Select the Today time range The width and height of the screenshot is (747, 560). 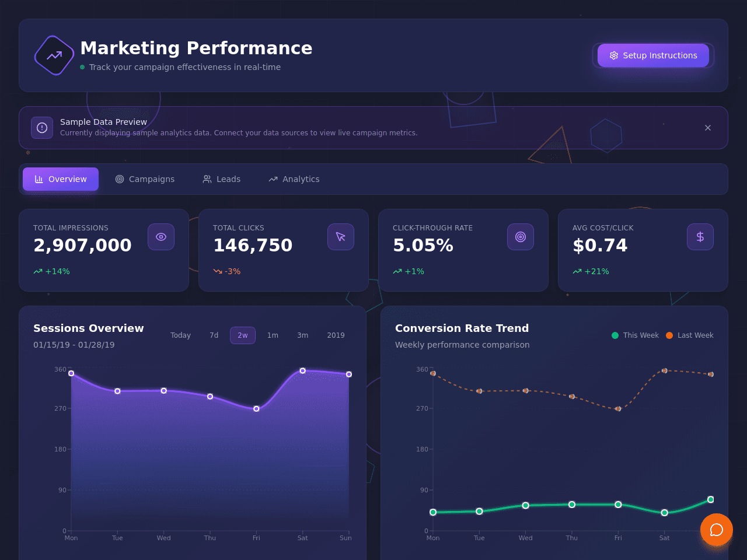[x=181, y=335]
